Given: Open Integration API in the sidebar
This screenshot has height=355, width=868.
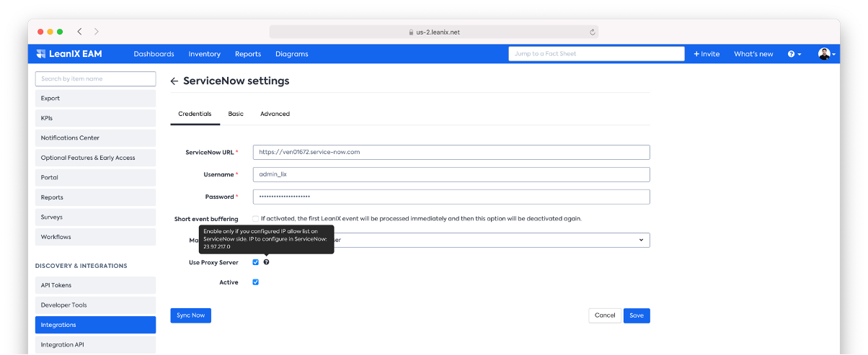Looking at the screenshot, I should (96, 345).
